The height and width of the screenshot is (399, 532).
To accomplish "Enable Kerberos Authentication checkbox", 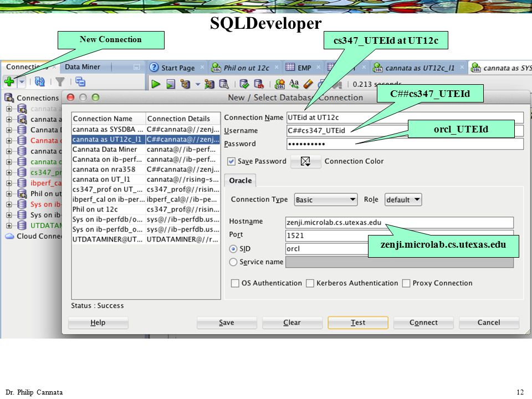I will pyautogui.click(x=310, y=283).
